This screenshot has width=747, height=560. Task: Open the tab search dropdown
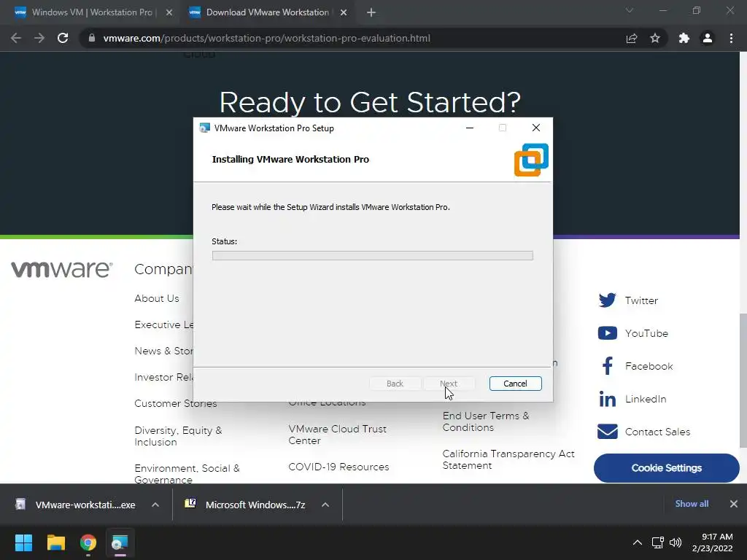(630, 10)
